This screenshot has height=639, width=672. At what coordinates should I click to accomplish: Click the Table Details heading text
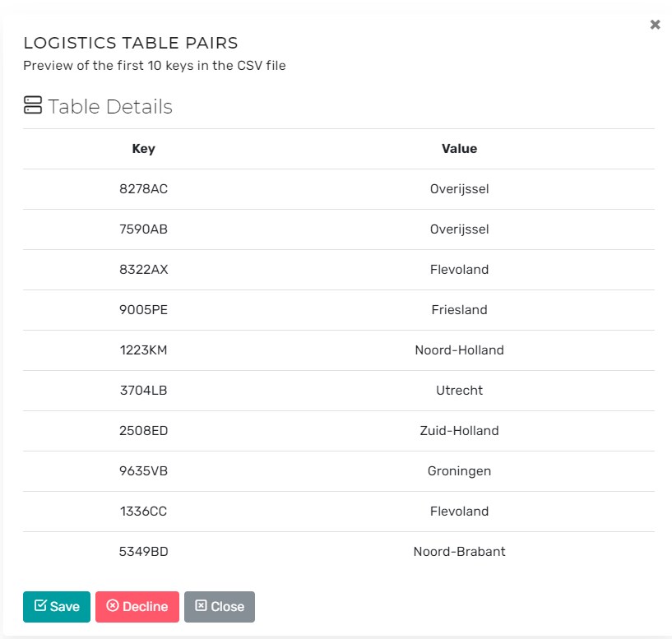tap(110, 107)
